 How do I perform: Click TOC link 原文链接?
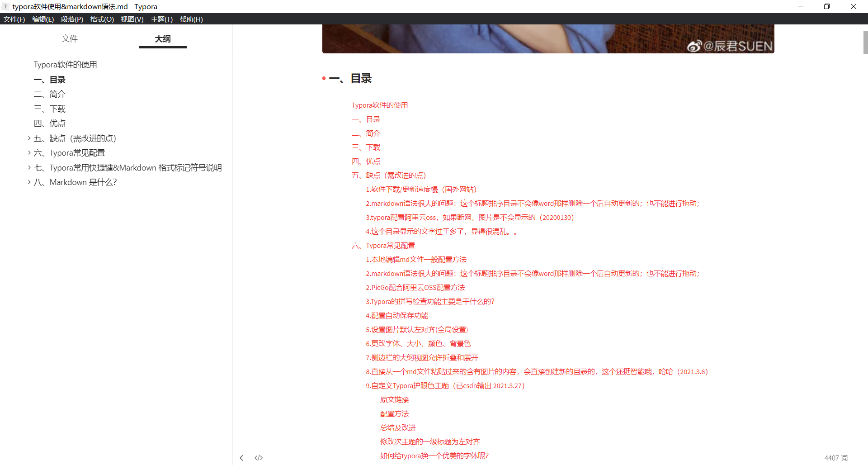[x=394, y=400]
